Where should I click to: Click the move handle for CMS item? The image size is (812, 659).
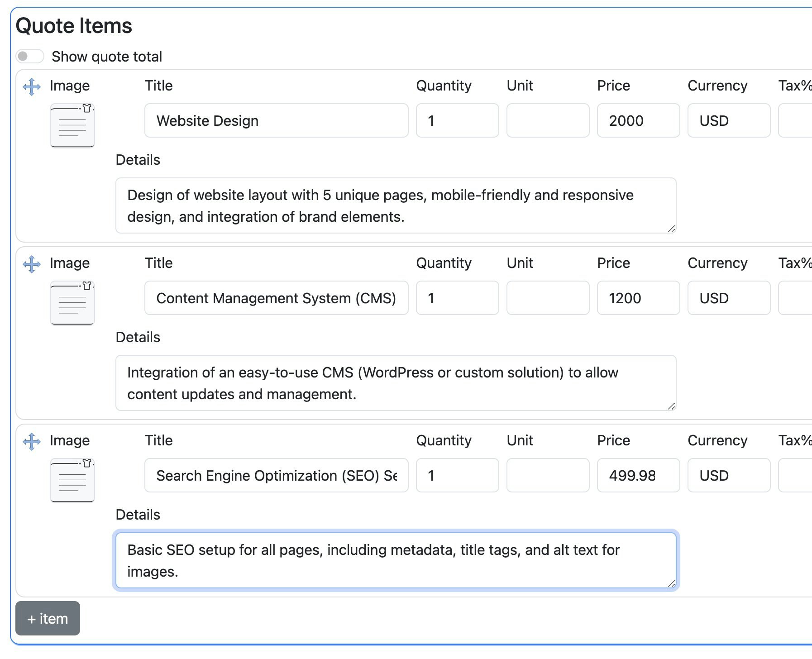click(x=32, y=264)
